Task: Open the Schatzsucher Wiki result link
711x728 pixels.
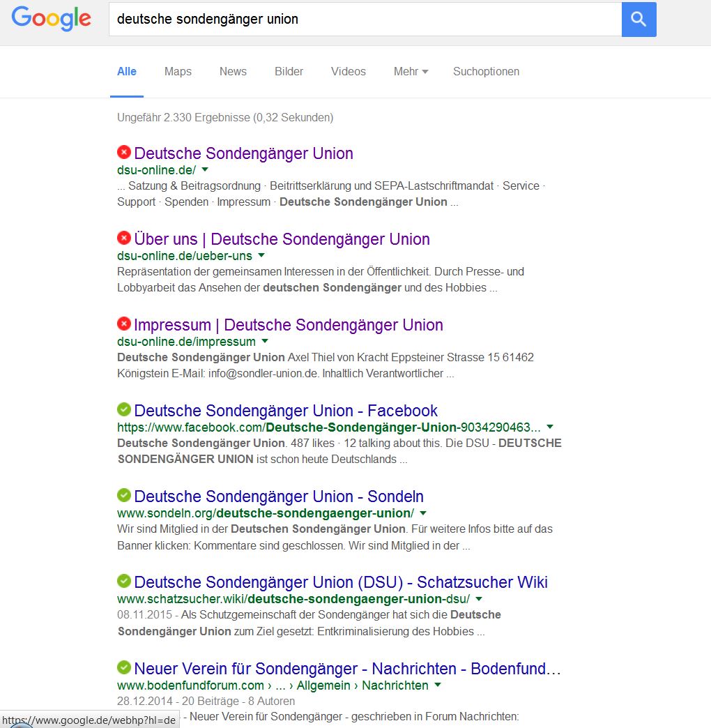Action: 340,582
